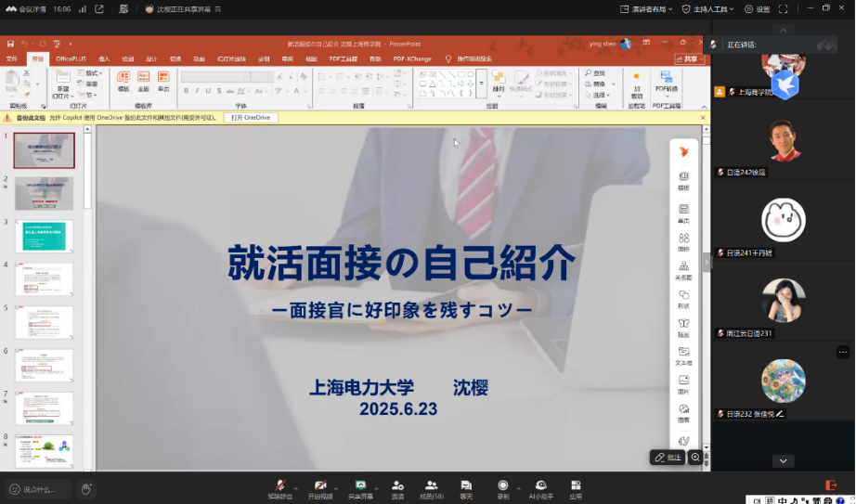Open the invite participants icon
Screen dimensions: 856x504
click(397, 485)
